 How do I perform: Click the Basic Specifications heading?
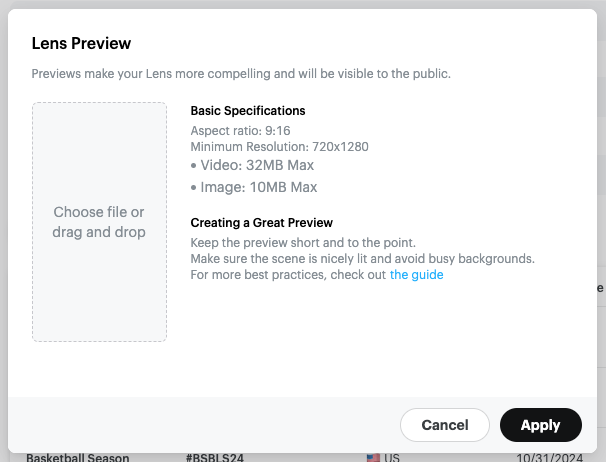tap(248, 111)
